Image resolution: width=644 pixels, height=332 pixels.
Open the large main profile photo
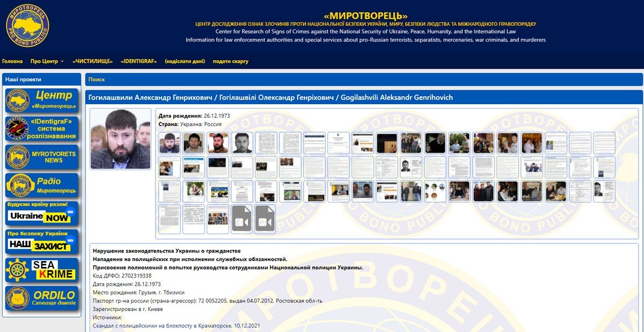[x=120, y=139]
